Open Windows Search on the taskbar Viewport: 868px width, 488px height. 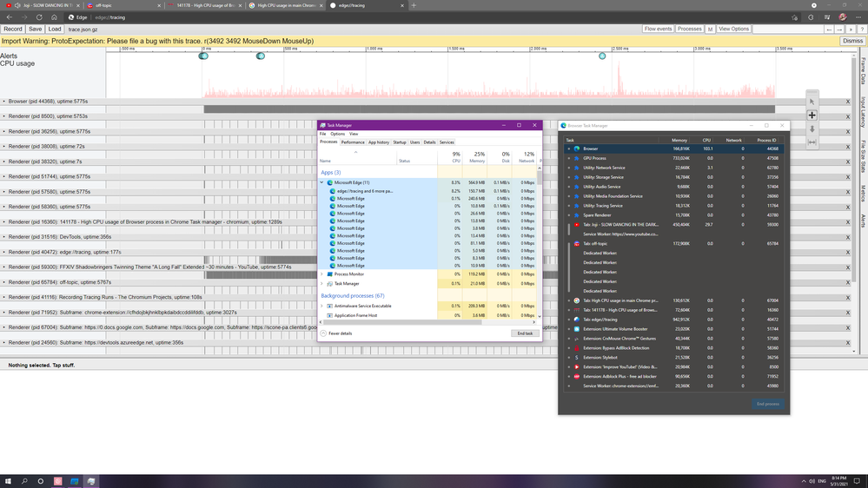click(24, 481)
